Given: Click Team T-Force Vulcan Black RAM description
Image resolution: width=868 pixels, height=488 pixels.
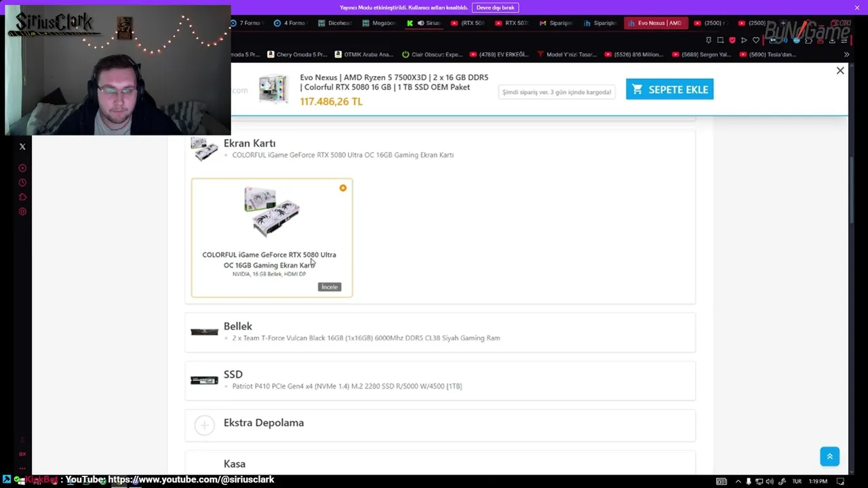Looking at the screenshot, I should (x=366, y=338).
